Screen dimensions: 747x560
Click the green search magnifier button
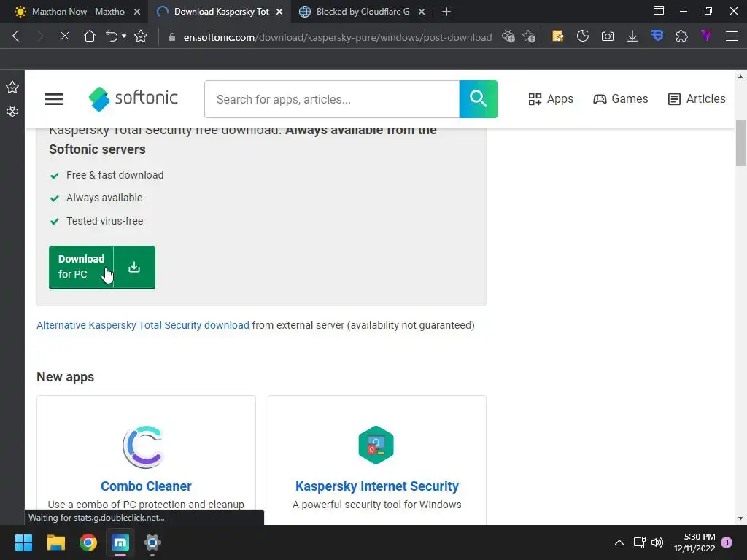pos(479,99)
